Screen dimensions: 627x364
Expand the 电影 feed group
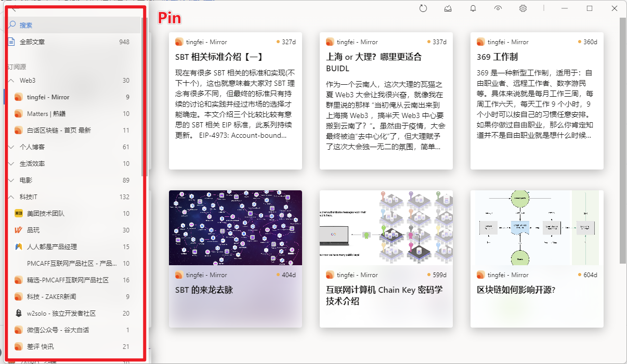(x=11, y=180)
